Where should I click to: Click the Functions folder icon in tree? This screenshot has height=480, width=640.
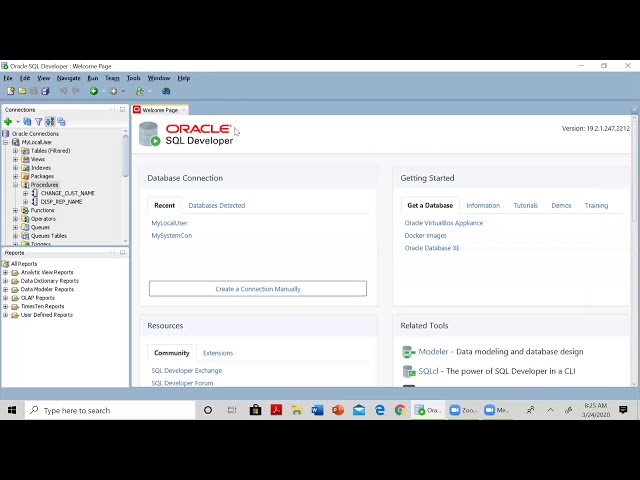coord(25,210)
